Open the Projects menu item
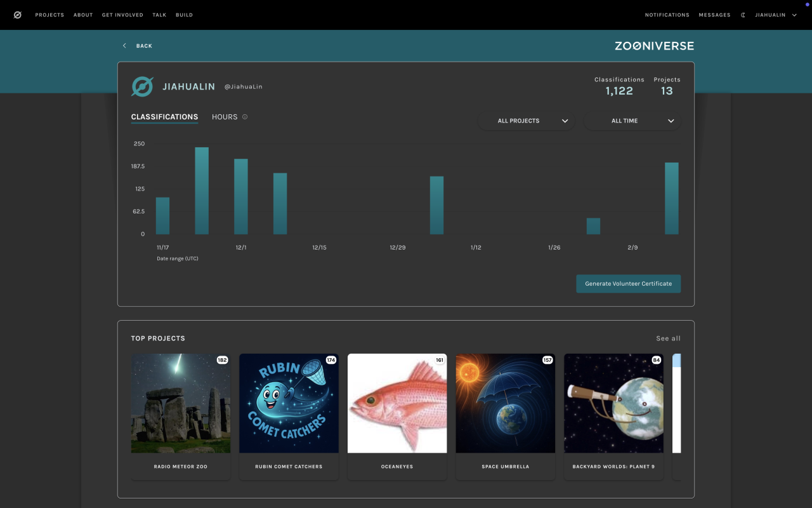Image resolution: width=812 pixels, height=508 pixels. (49, 15)
